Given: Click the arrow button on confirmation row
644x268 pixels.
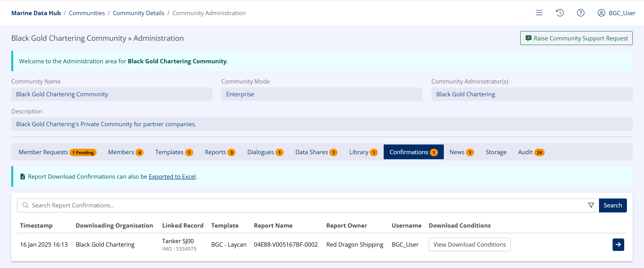Looking at the screenshot, I should (618, 245).
